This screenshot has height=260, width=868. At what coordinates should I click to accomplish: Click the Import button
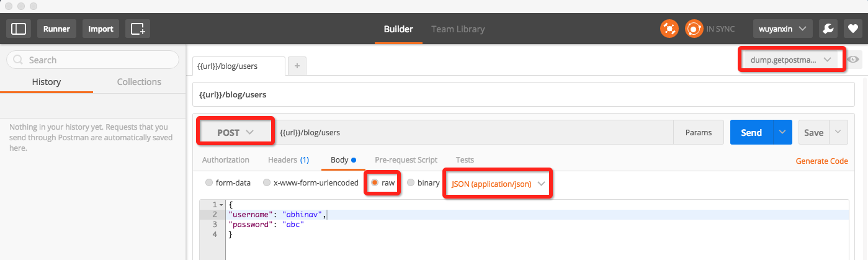pos(101,29)
